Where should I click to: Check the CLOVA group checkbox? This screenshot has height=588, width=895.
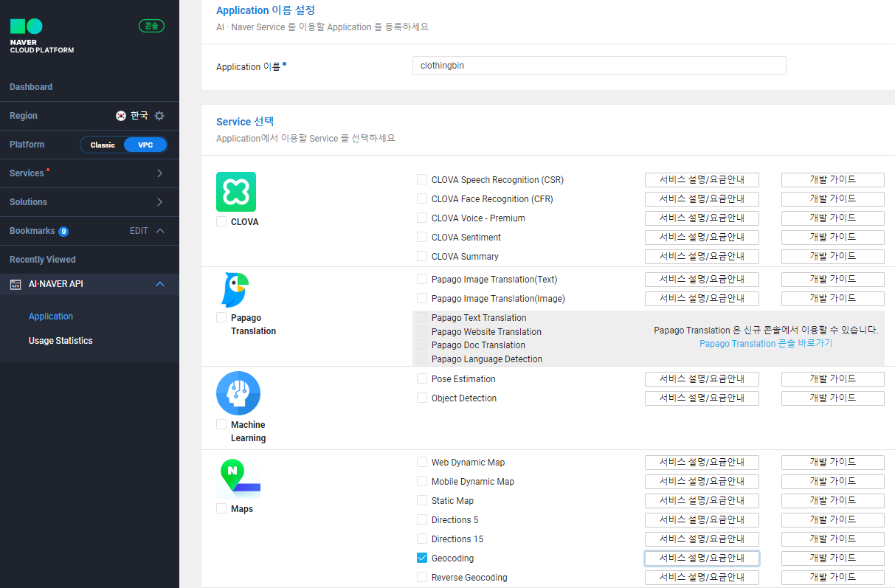click(x=221, y=221)
